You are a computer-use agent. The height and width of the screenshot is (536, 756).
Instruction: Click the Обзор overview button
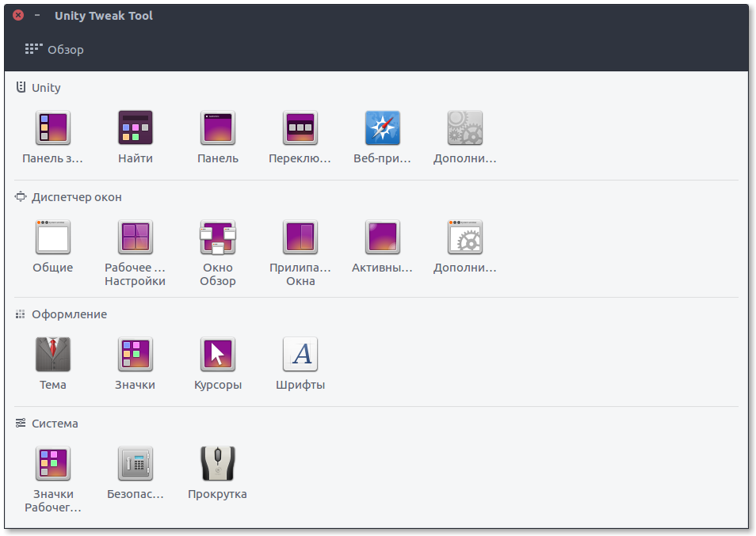point(54,50)
